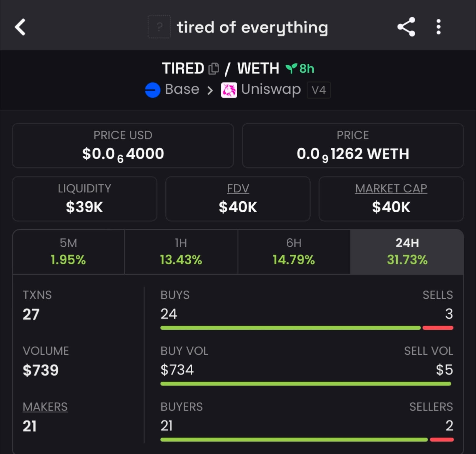The image size is (476, 454).
Task: Open the share icon
Action: coord(406,27)
